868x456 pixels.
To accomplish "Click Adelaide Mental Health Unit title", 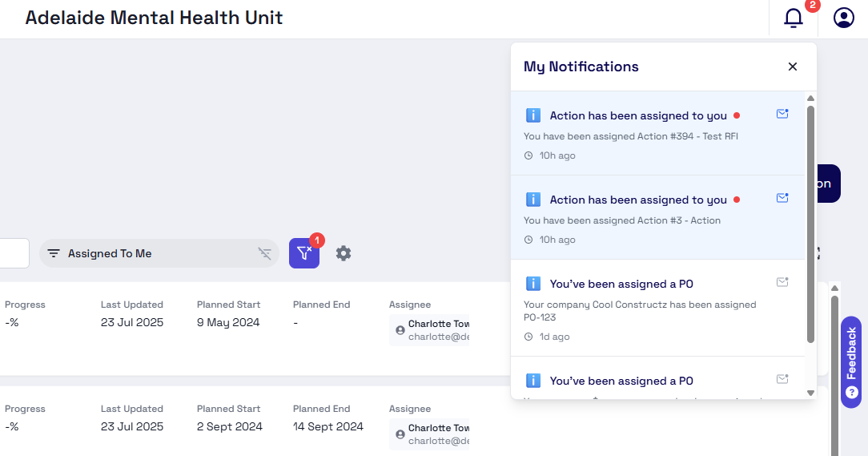I will [x=154, y=18].
